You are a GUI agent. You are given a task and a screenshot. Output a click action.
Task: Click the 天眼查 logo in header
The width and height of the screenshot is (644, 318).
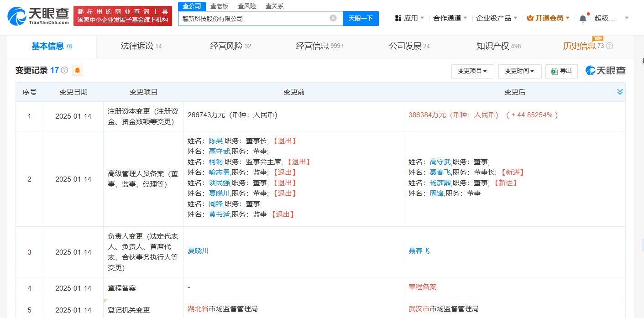tap(38, 16)
